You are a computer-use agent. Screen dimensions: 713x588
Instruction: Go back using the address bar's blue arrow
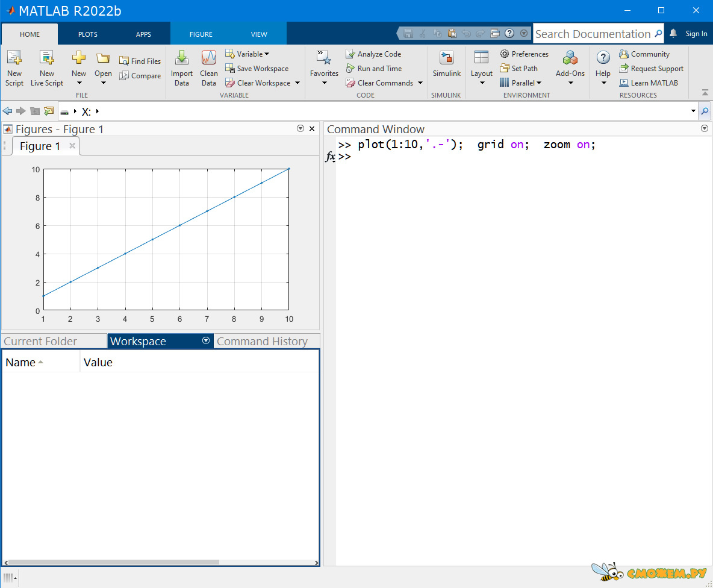point(7,111)
